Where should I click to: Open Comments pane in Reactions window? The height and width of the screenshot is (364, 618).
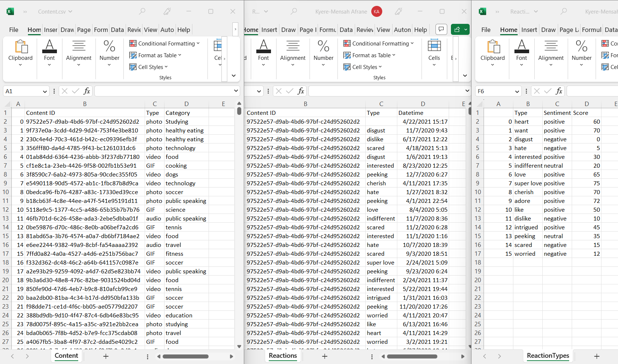pyautogui.click(x=441, y=29)
